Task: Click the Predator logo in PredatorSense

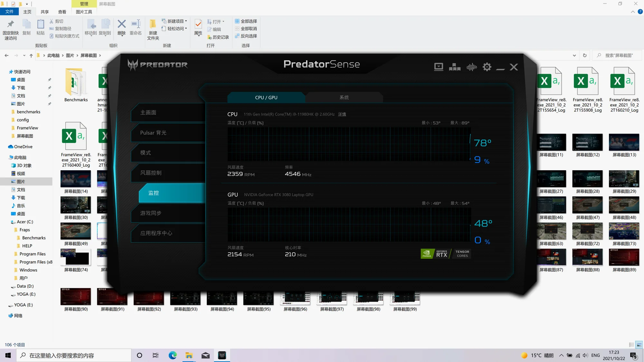Action: tap(157, 65)
